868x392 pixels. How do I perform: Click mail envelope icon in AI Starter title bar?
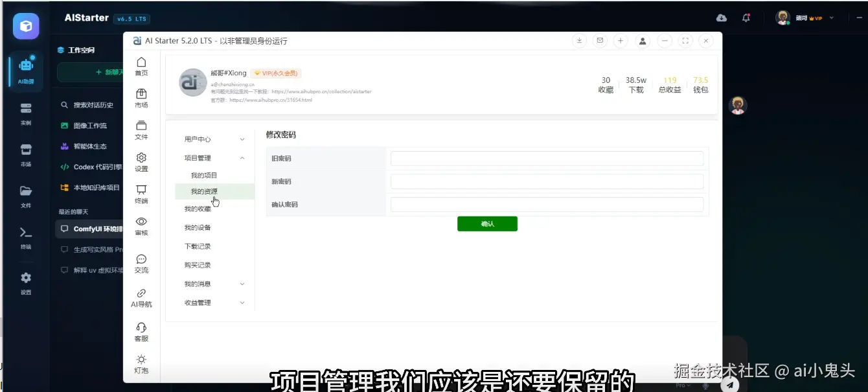point(600,41)
